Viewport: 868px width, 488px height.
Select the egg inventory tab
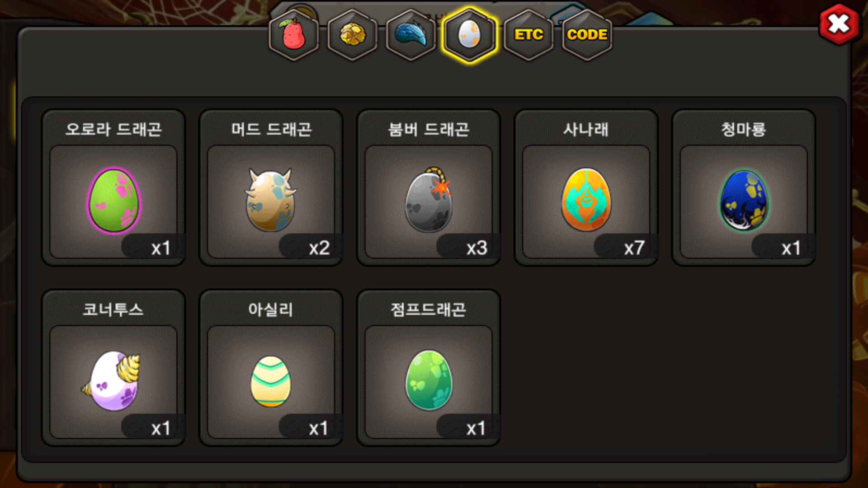(470, 34)
